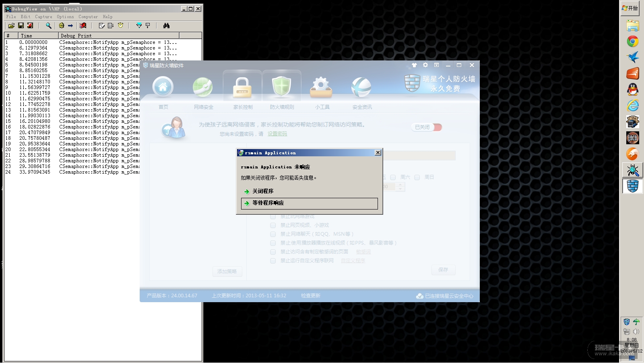Click the Debug Print column header
The height and width of the screenshot is (363, 644).
pyautogui.click(x=119, y=35)
